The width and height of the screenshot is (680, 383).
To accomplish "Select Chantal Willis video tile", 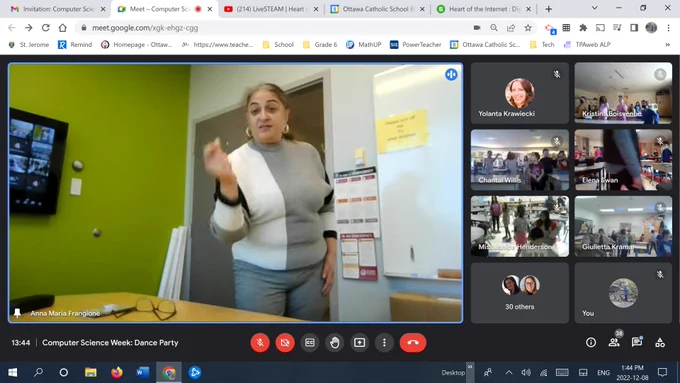I will 520,160.
